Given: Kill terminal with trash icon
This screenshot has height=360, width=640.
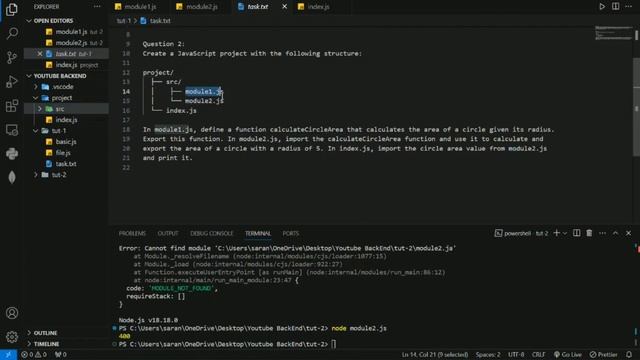Looking at the screenshot, I should [589, 233].
